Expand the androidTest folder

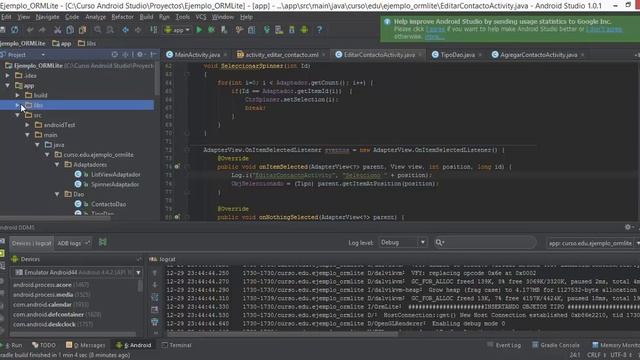pyautogui.click(x=27, y=125)
